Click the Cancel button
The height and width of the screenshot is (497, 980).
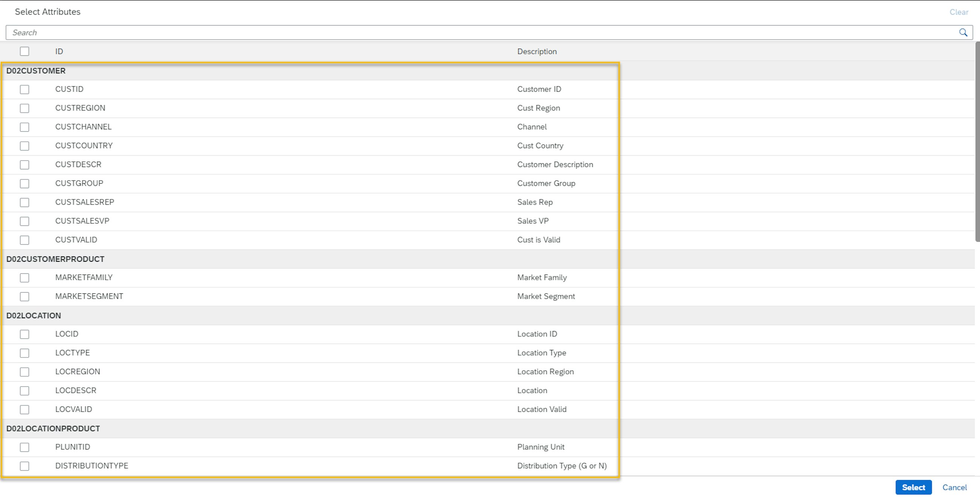pos(954,487)
